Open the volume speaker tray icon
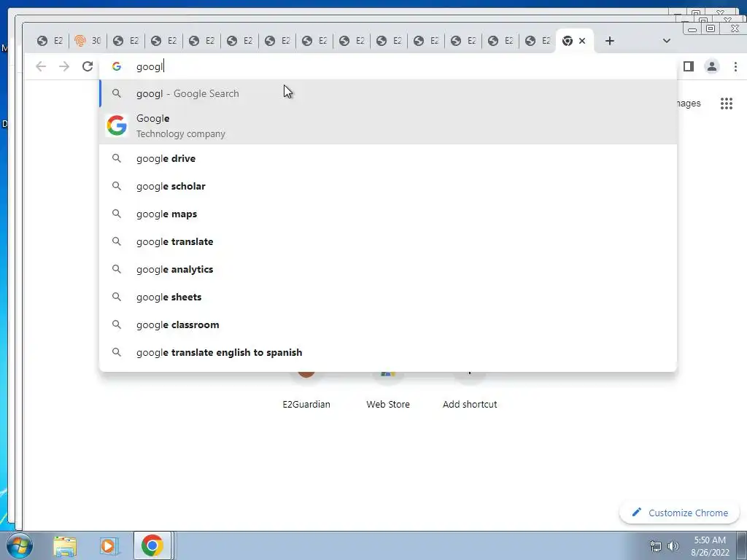 pyautogui.click(x=673, y=546)
